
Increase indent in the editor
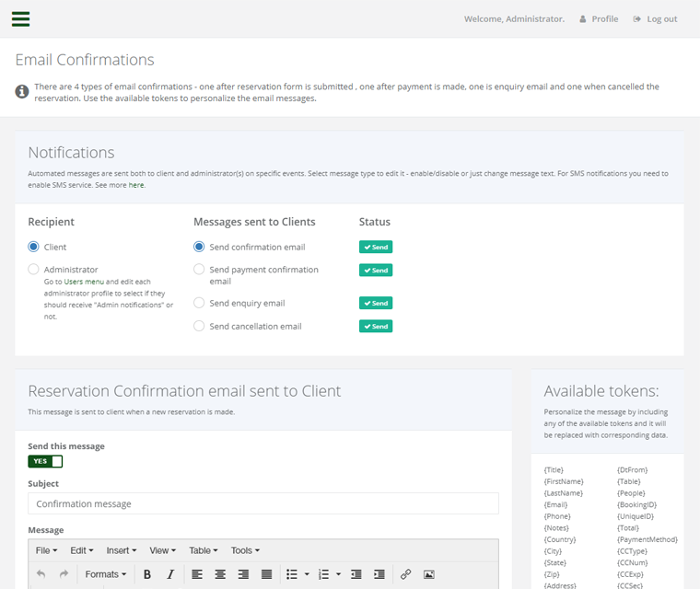tap(379, 574)
